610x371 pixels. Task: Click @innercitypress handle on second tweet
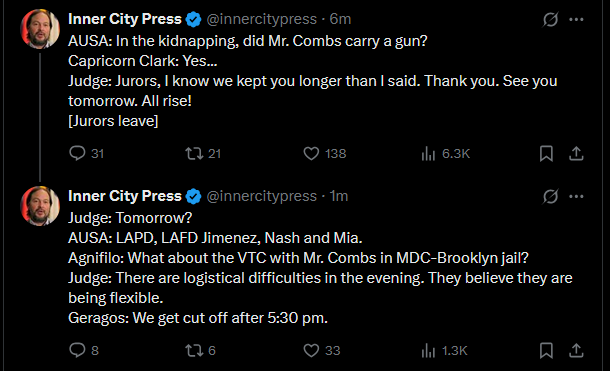point(261,196)
